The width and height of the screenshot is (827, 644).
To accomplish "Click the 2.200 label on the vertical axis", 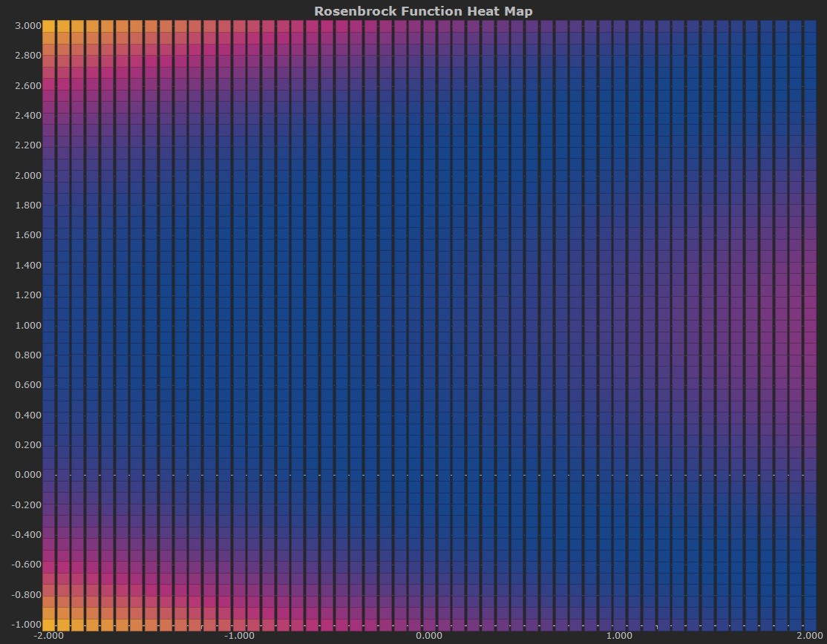I will 28,145.
